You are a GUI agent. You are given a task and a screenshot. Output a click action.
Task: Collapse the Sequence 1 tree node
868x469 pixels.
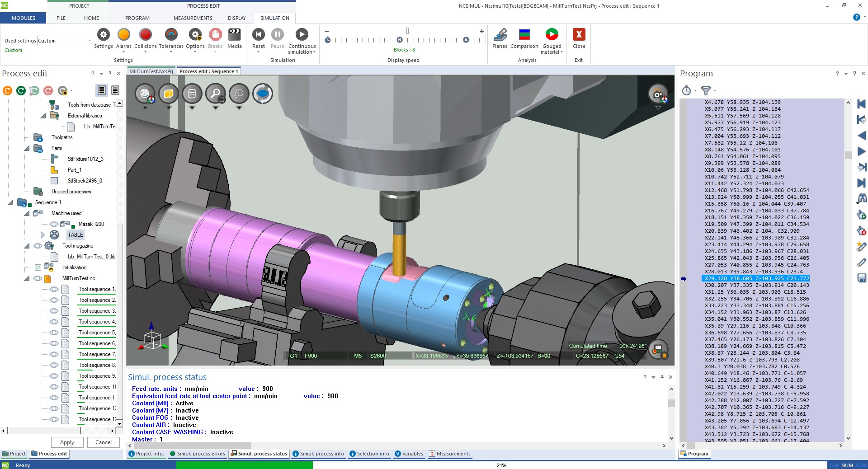[10, 202]
